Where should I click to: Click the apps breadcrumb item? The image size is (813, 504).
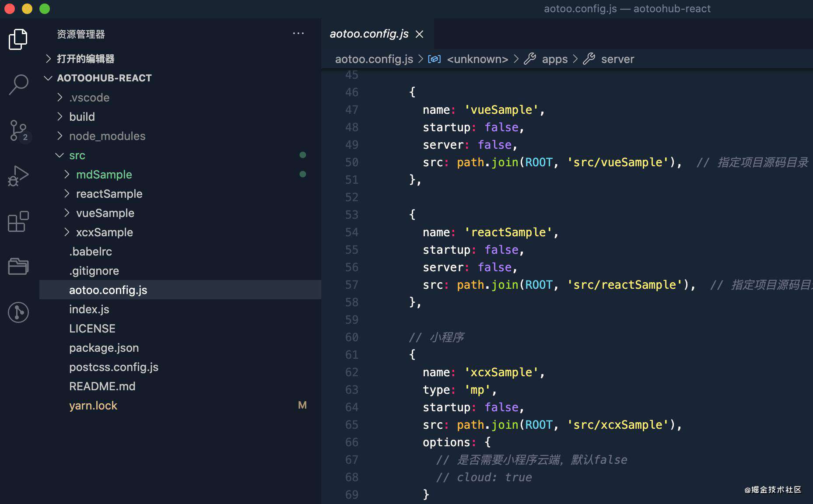point(554,59)
